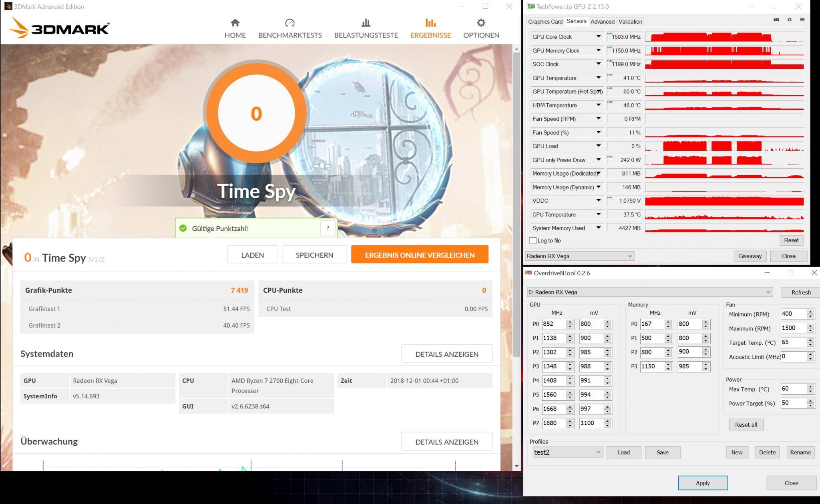Enable Log to file checkbox
This screenshot has height=504, width=820.
tap(533, 240)
